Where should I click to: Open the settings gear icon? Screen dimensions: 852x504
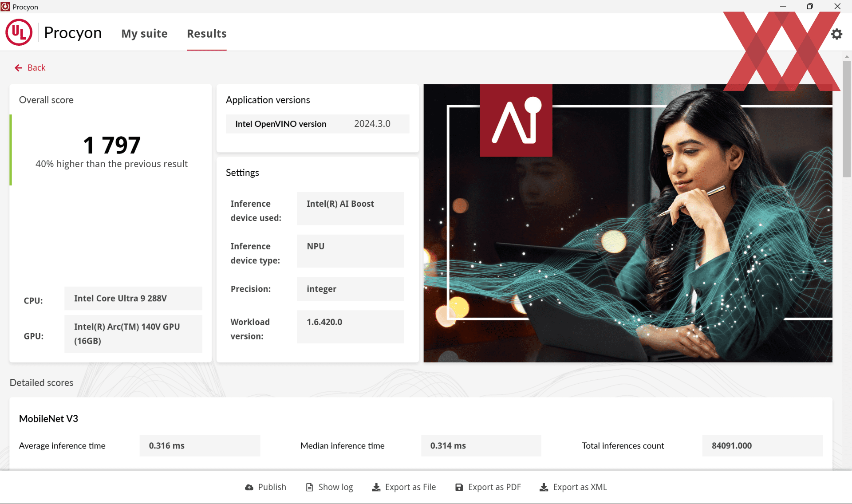coord(836,34)
